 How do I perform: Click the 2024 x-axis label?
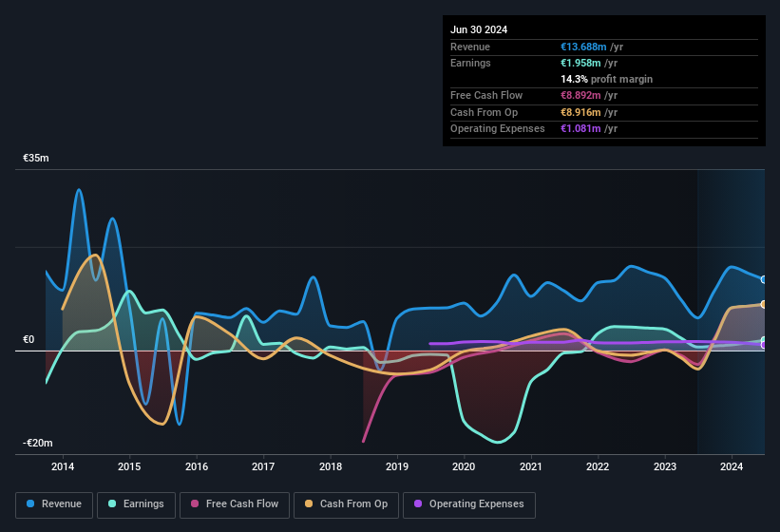pyautogui.click(x=732, y=466)
